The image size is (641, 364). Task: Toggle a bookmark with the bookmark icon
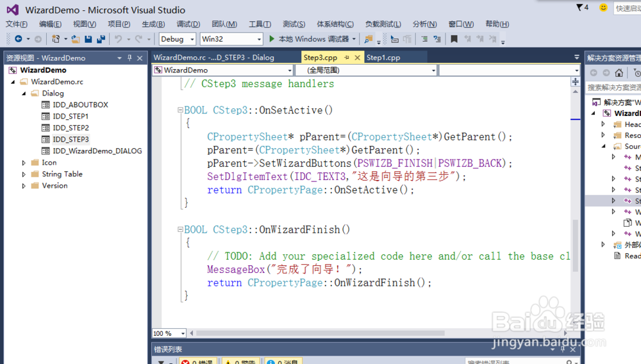pyautogui.click(x=454, y=39)
